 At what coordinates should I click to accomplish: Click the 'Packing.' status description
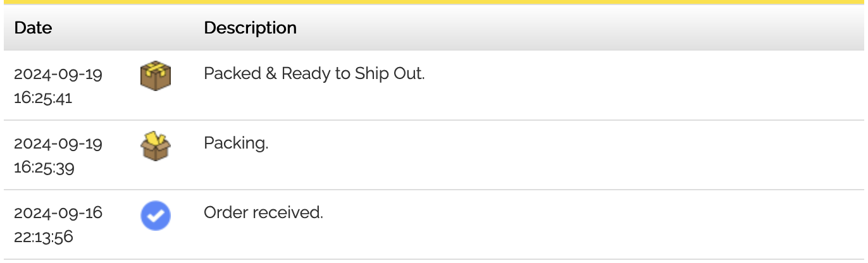pyautogui.click(x=236, y=144)
